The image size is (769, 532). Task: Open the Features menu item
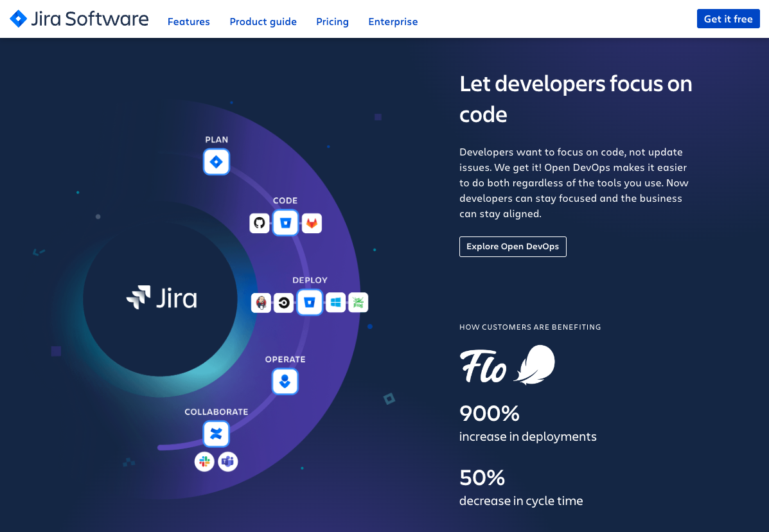click(x=188, y=22)
